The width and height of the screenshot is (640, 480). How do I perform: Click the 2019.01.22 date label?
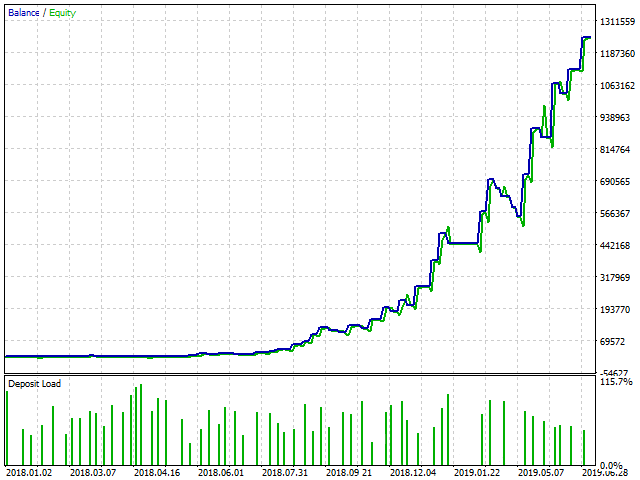pyautogui.click(x=477, y=473)
